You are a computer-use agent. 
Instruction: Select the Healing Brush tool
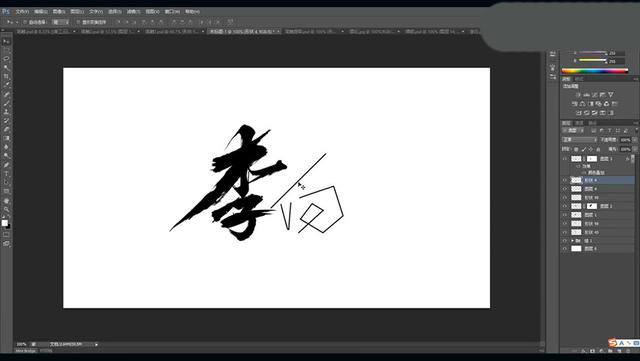[x=6, y=94]
